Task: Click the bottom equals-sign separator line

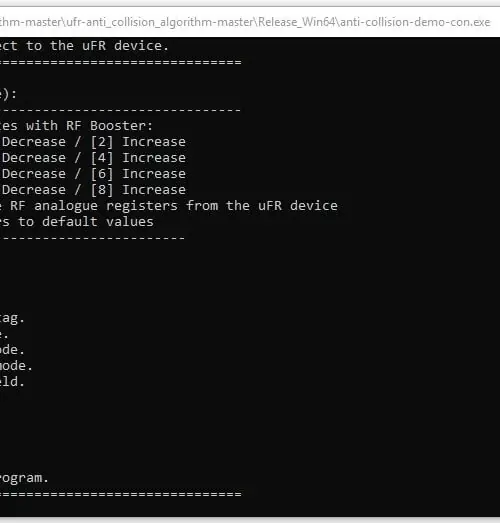Action: tap(121, 494)
